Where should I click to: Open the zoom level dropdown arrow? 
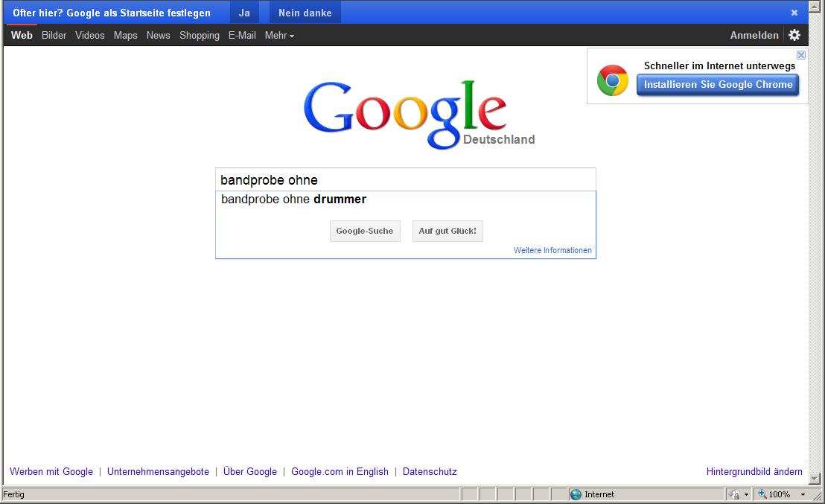[803, 494]
